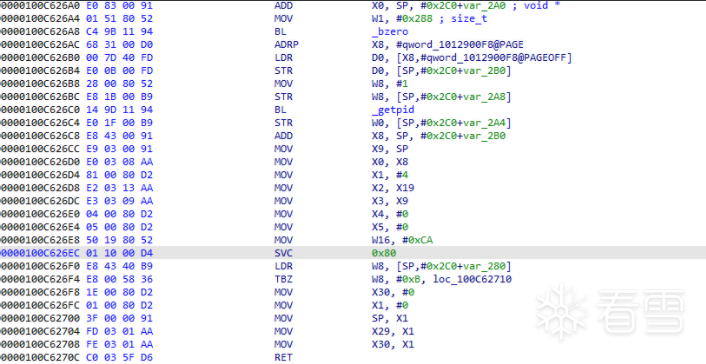Click qword_1012900F8@PAGE in ADRP line
Screen dimensions: 706x364
460,45
